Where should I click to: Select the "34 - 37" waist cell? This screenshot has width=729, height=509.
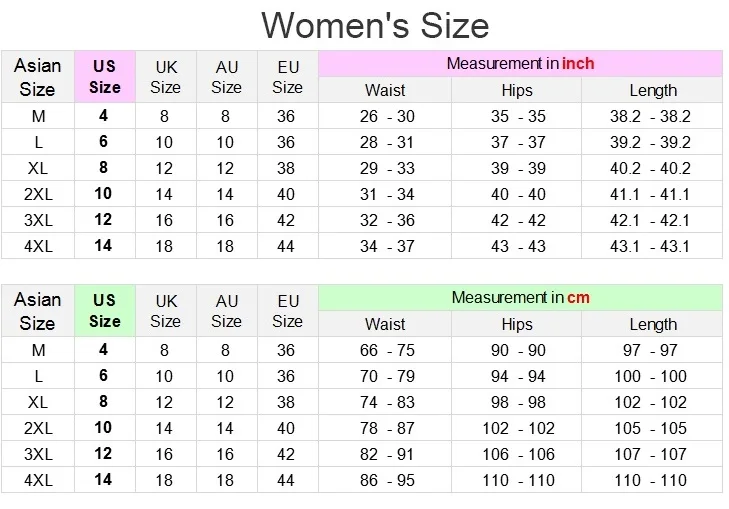(387, 245)
